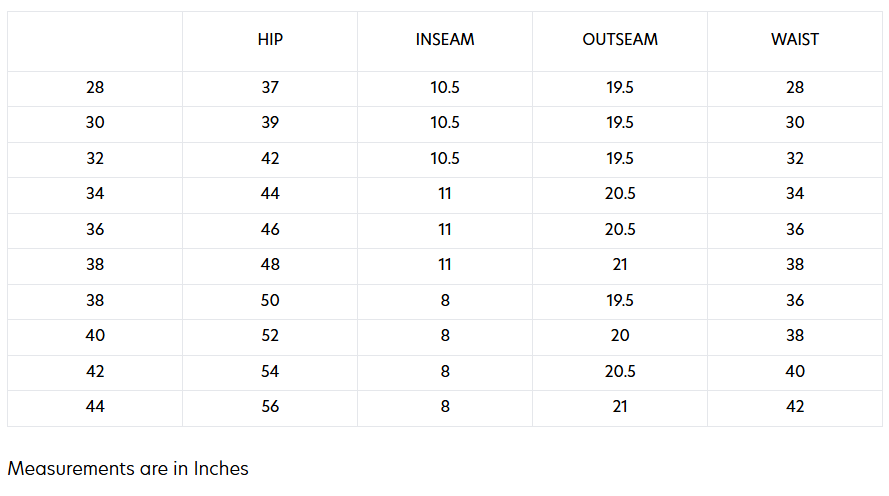
Task: Click the Measurements are in Inches text
Action: point(128,468)
